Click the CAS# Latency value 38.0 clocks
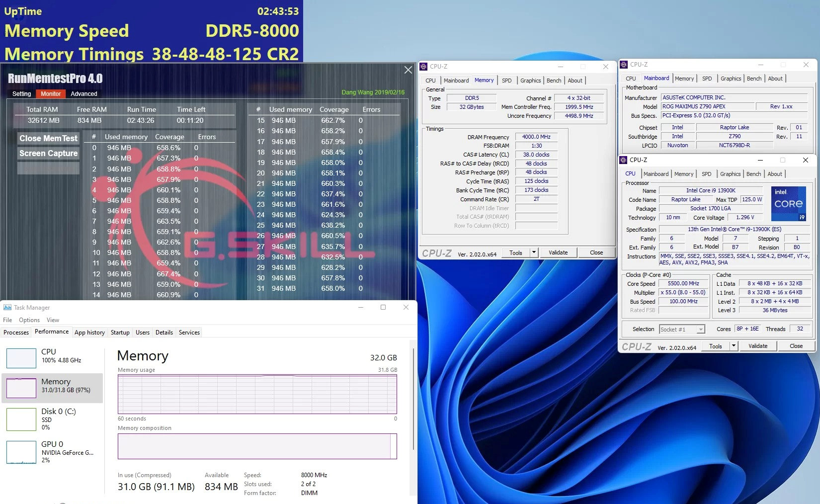820x504 pixels. (536, 155)
